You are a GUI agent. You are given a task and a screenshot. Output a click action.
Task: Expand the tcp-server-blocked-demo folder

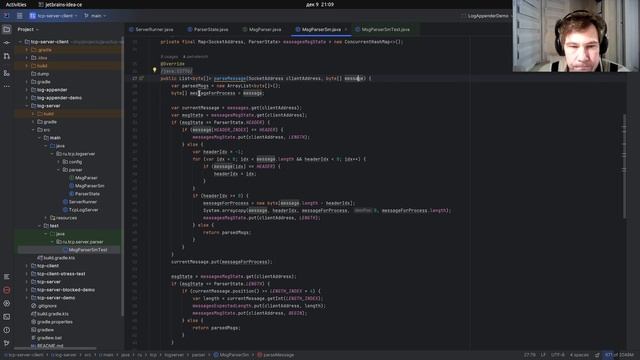tap(27, 290)
